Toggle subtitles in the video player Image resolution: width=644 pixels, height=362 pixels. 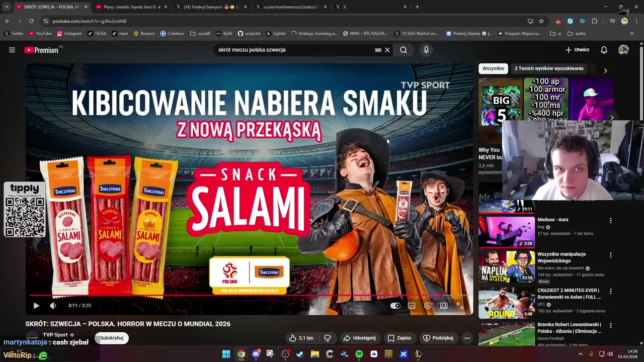coord(412,305)
